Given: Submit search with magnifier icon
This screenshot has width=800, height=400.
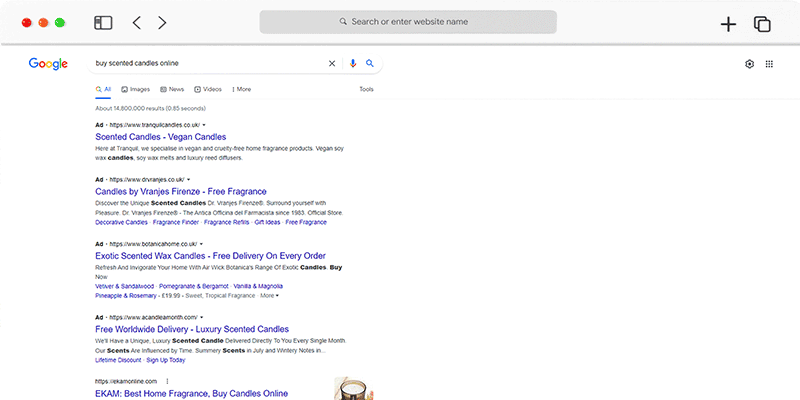Looking at the screenshot, I should tap(370, 63).
